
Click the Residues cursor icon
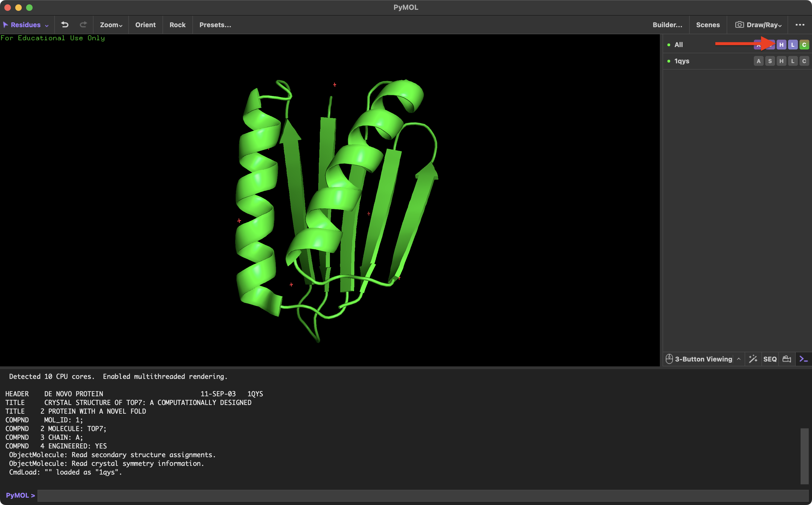point(5,25)
